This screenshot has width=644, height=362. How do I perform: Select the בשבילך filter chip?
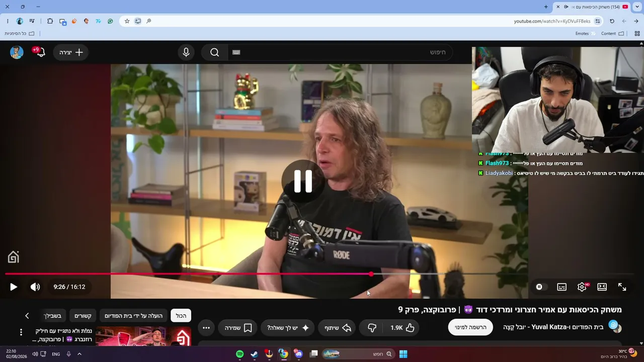point(52,316)
